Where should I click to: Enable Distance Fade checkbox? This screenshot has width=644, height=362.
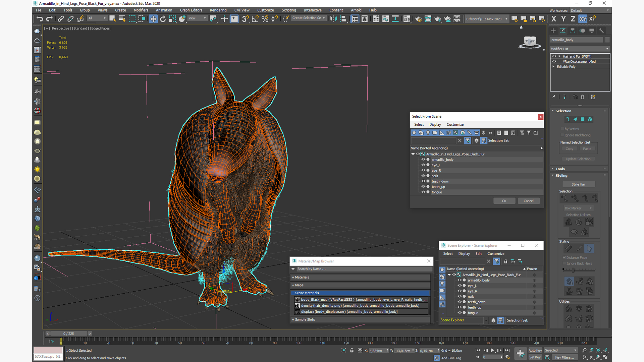click(x=565, y=257)
